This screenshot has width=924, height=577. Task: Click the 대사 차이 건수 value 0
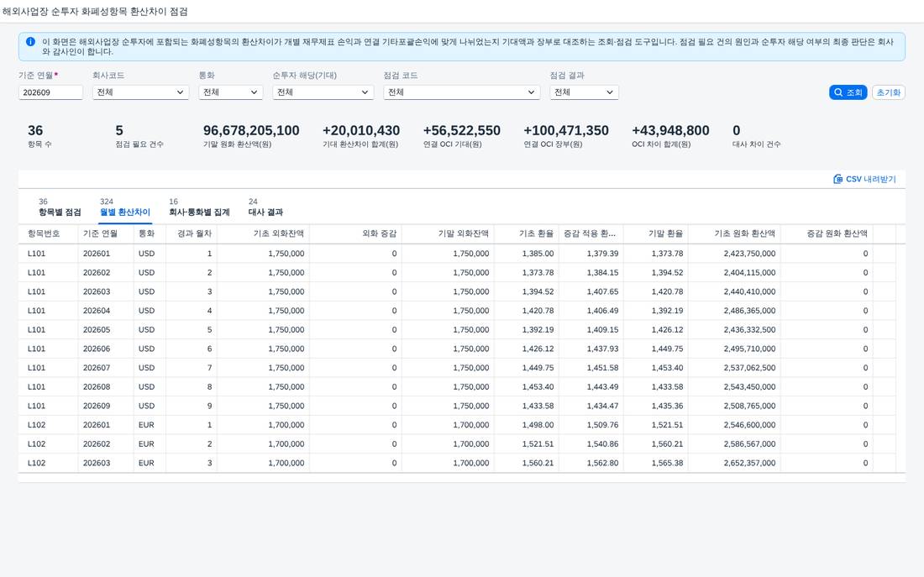(737, 131)
